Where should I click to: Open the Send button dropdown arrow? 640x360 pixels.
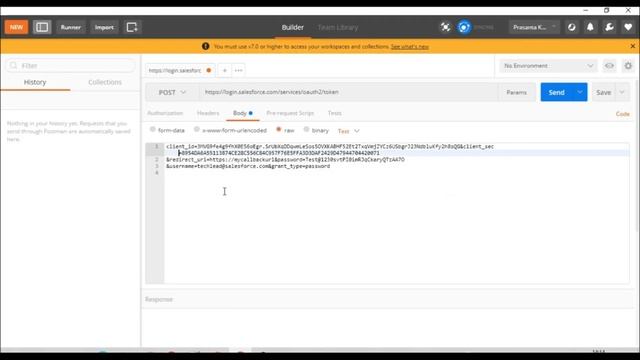point(580,93)
